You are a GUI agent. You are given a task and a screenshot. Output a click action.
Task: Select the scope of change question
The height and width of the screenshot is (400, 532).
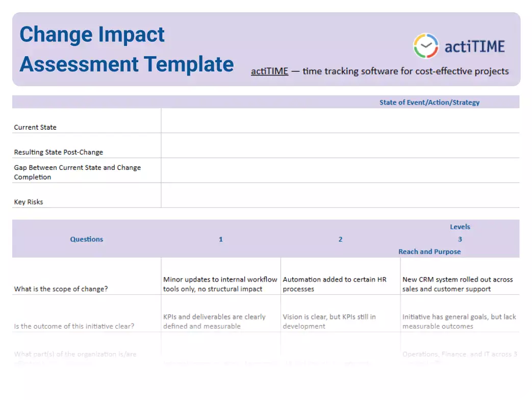pyautogui.click(x=56, y=289)
